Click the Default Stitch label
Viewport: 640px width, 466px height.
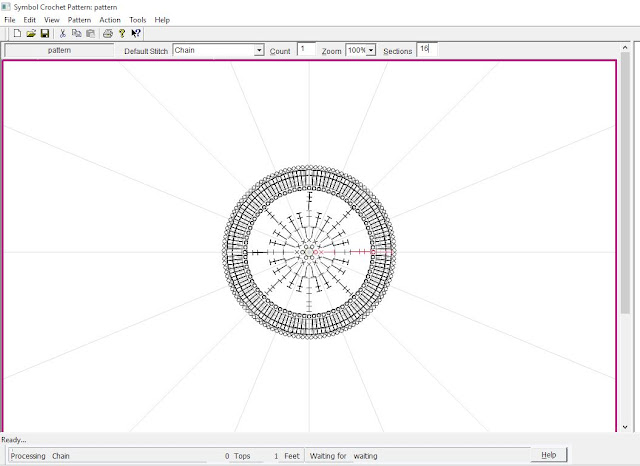(x=146, y=51)
